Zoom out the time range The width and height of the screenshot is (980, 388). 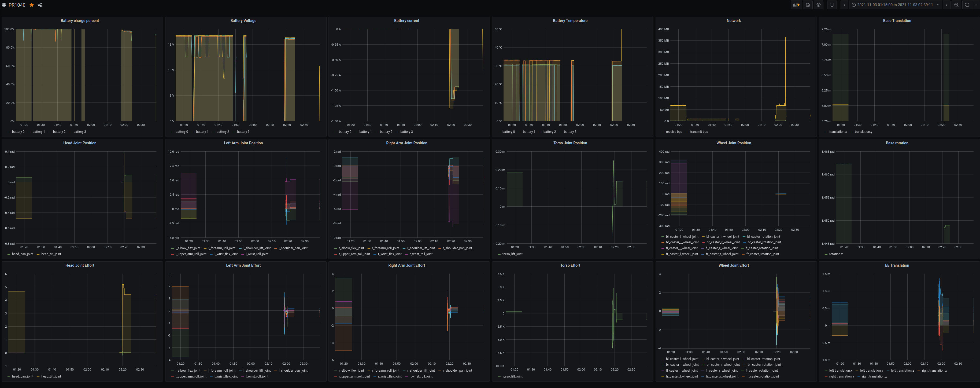(x=956, y=5)
